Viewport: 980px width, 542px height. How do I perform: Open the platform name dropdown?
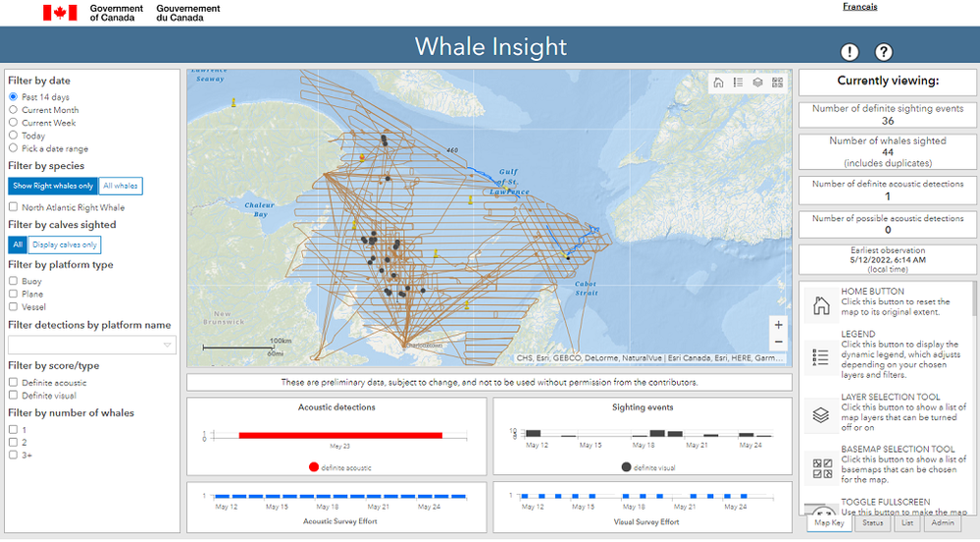[x=92, y=345]
